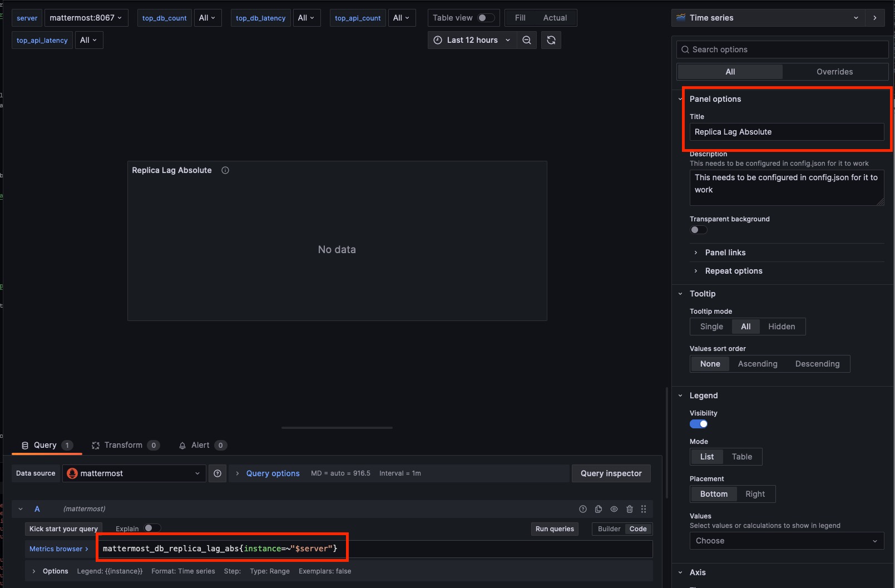
Task: Open help for query A
Action: pyautogui.click(x=582, y=508)
